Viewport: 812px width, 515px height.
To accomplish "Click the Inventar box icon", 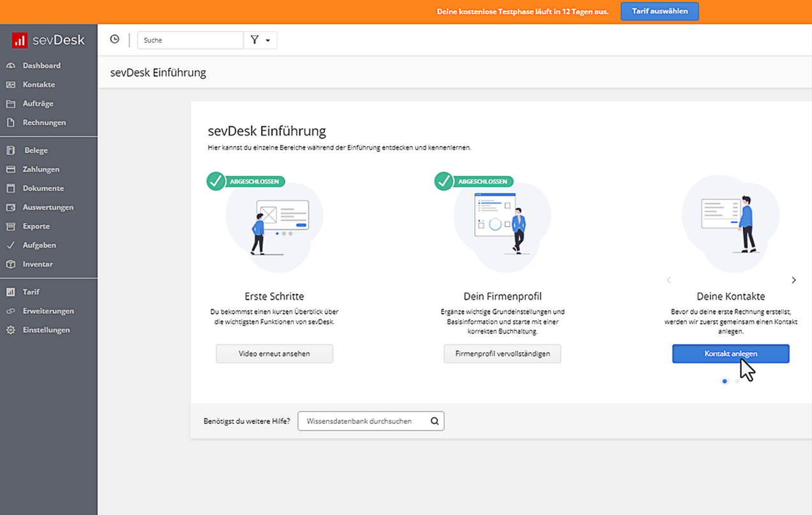I will point(11,264).
